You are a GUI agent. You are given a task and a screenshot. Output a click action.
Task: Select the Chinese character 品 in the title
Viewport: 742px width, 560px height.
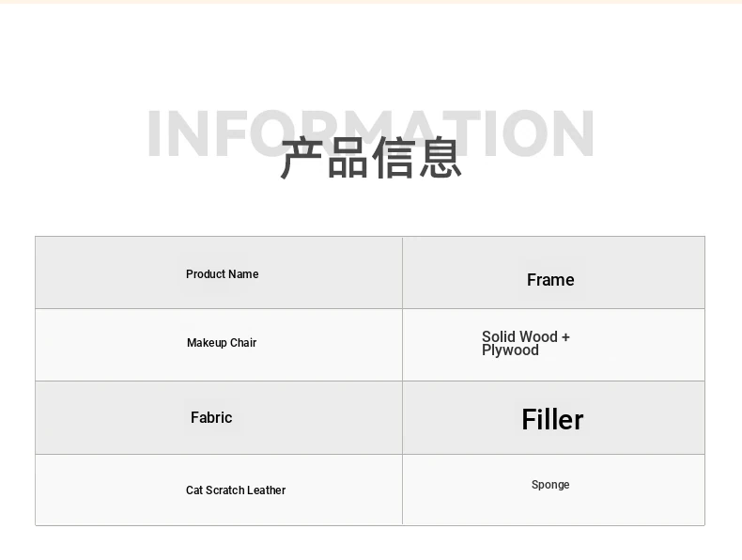[348, 158]
